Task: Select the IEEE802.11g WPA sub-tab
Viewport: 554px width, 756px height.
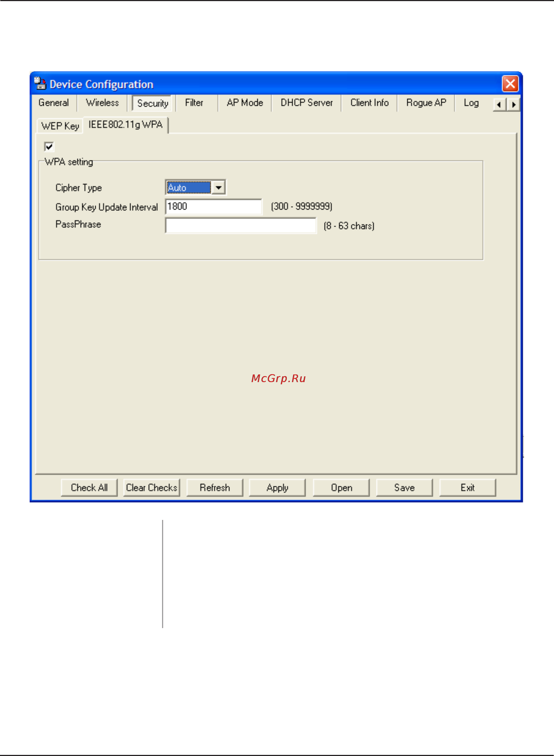Action: 126,125
